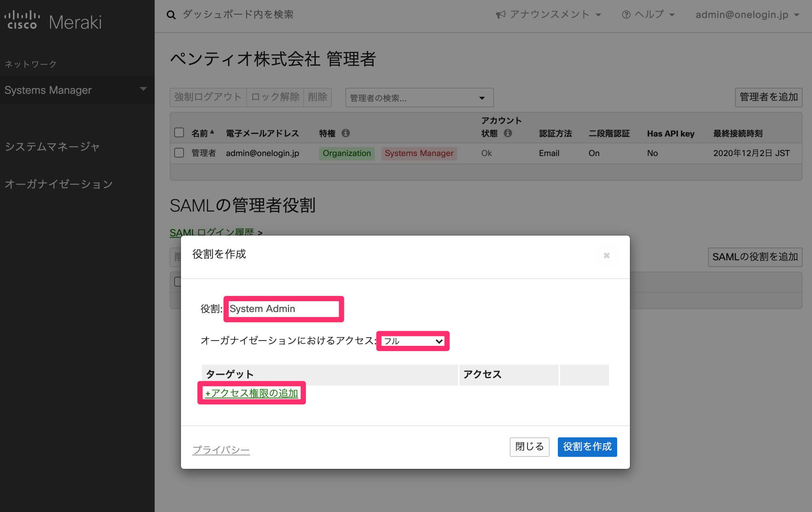Click the 閉じる button in dialog
This screenshot has height=512, width=812.
click(529, 447)
